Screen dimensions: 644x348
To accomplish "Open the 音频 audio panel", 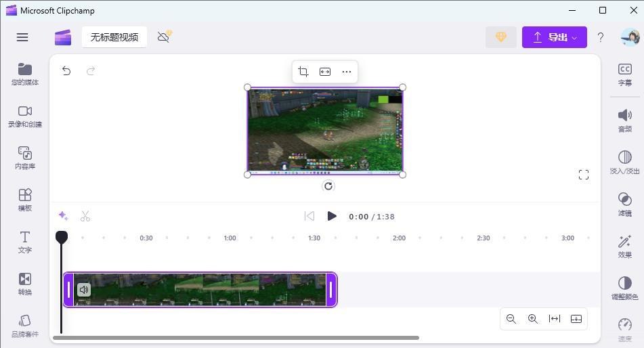I will click(x=624, y=121).
